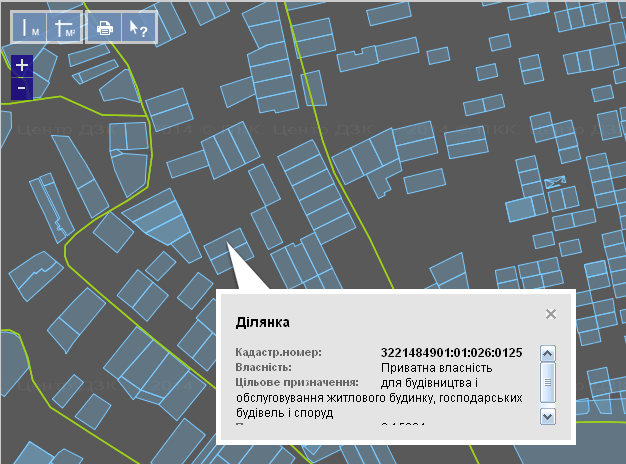Activate the info query cursor tool

137,28
